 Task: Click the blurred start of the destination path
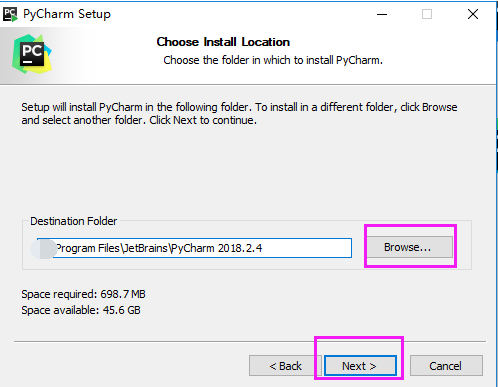44,249
